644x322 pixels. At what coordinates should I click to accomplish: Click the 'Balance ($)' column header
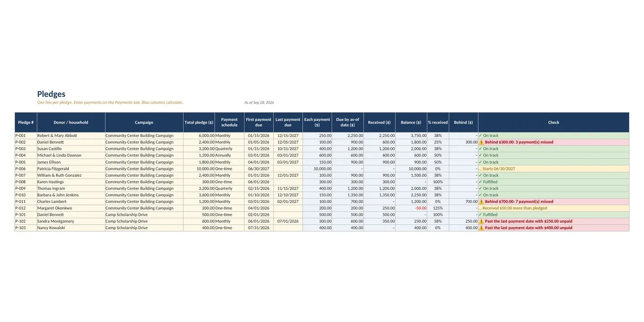(x=411, y=123)
